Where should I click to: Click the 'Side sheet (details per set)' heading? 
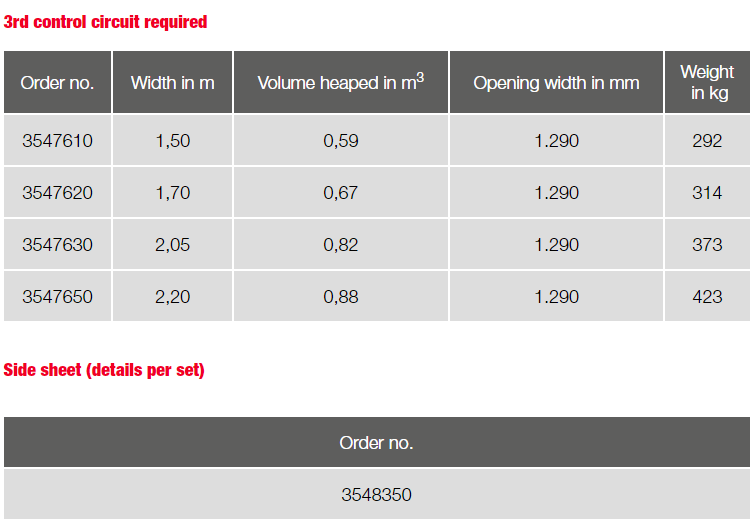(x=104, y=370)
